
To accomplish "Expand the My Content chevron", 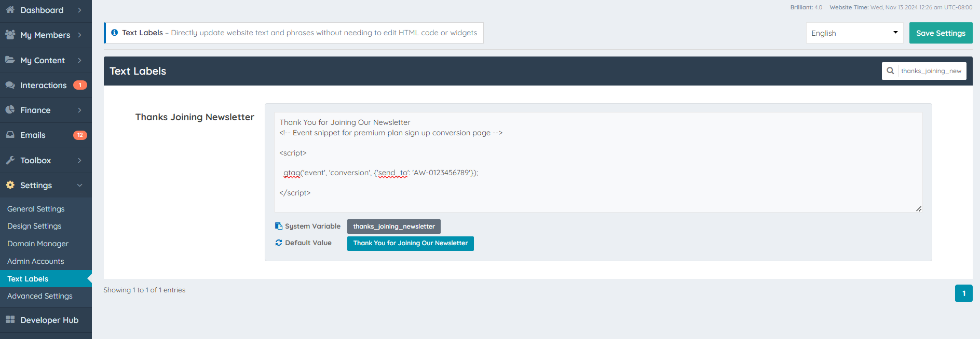I will click(79, 60).
